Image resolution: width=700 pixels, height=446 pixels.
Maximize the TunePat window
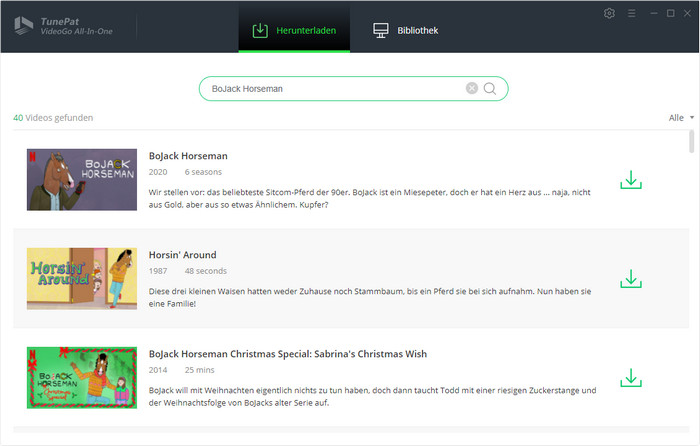tap(670, 13)
